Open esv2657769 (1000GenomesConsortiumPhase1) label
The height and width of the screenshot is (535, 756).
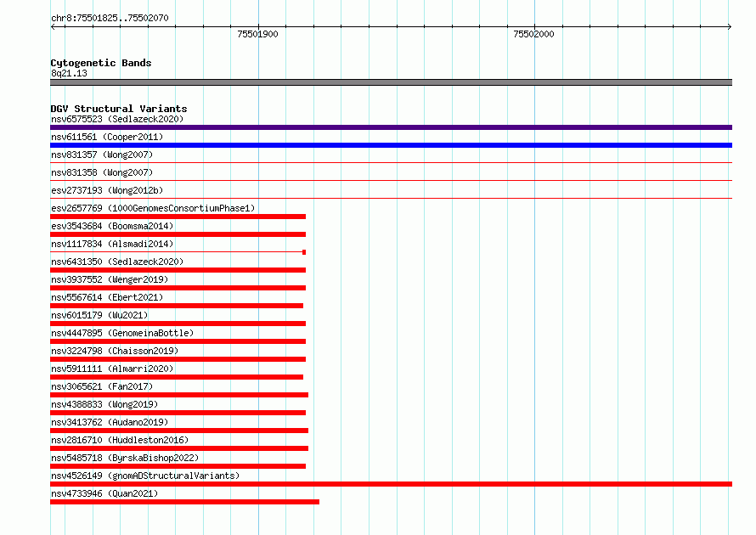pos(153,208)
